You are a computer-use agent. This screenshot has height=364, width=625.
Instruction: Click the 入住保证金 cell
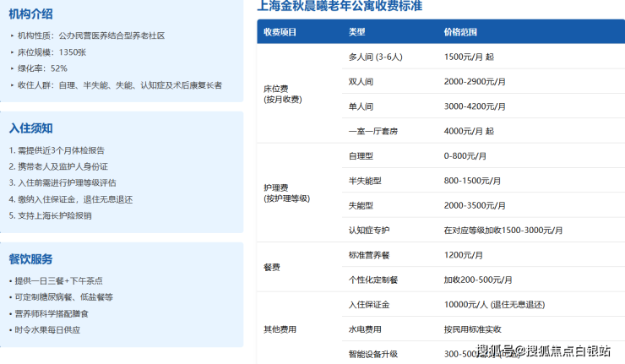(369, 304)
